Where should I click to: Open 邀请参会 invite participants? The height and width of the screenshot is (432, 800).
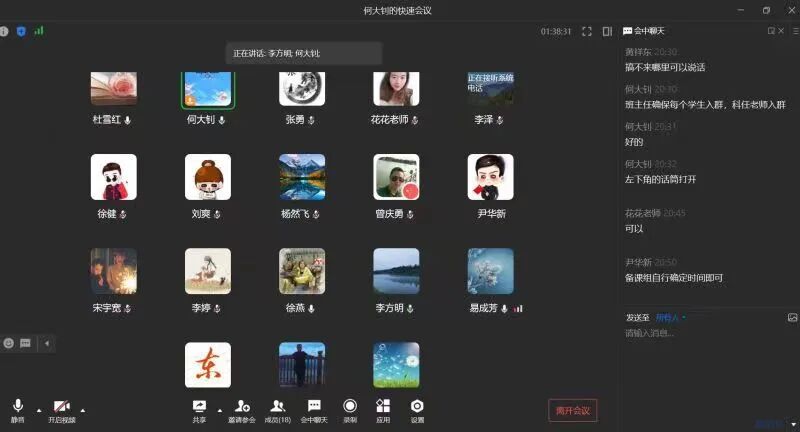(x=242, y=411)
